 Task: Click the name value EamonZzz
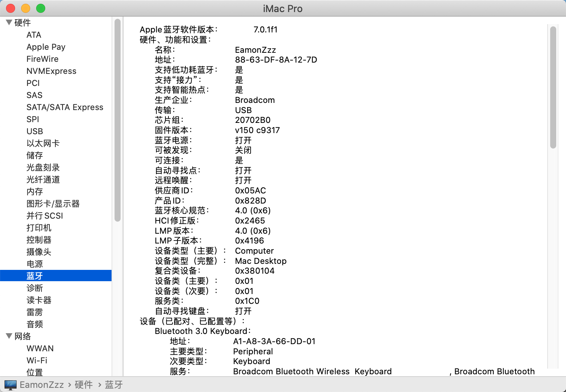click(x=255, y=50)
